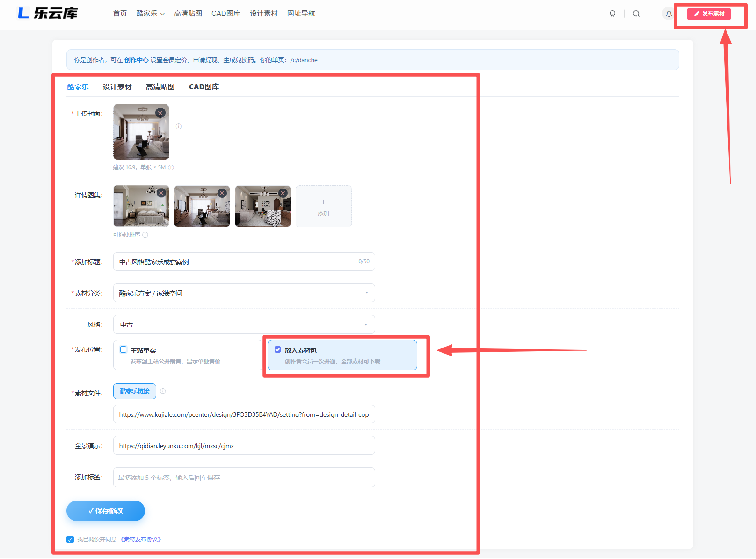Open 网址导航 in top navigation
Screen dimensions: 756x559
pyautogui.click(x=301, y=14)
